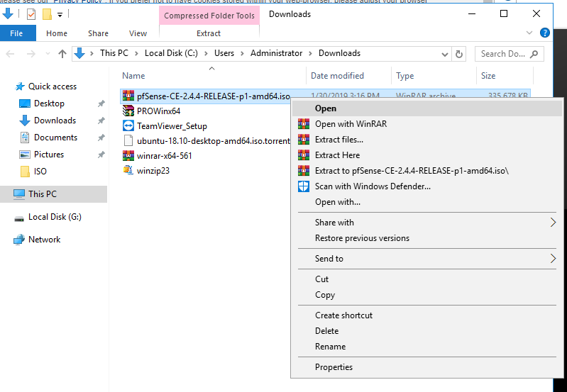Image resolution: width=567 pixels, height=392 pixels.
Task: Click the New folder icon in title bar
Action: pyautogui.click(x=47, y=14)
